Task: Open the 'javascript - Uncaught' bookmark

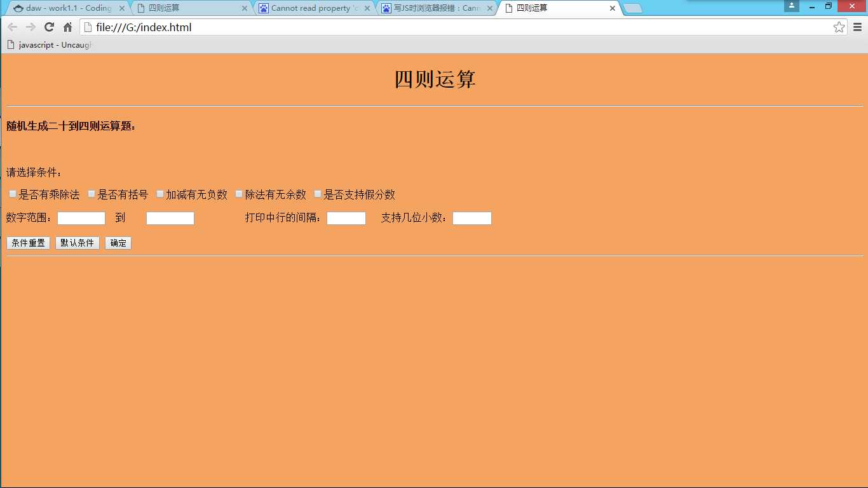Action: tap(50, 45)
